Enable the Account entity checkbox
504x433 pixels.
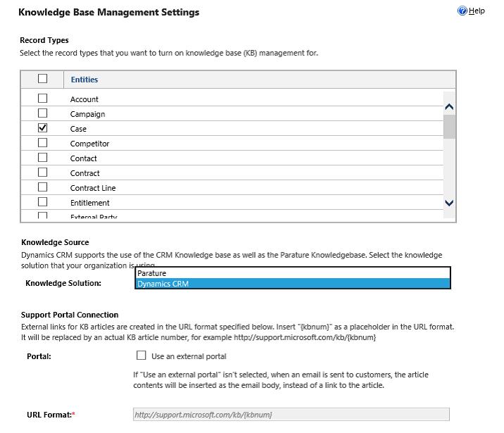click(42, 98)
